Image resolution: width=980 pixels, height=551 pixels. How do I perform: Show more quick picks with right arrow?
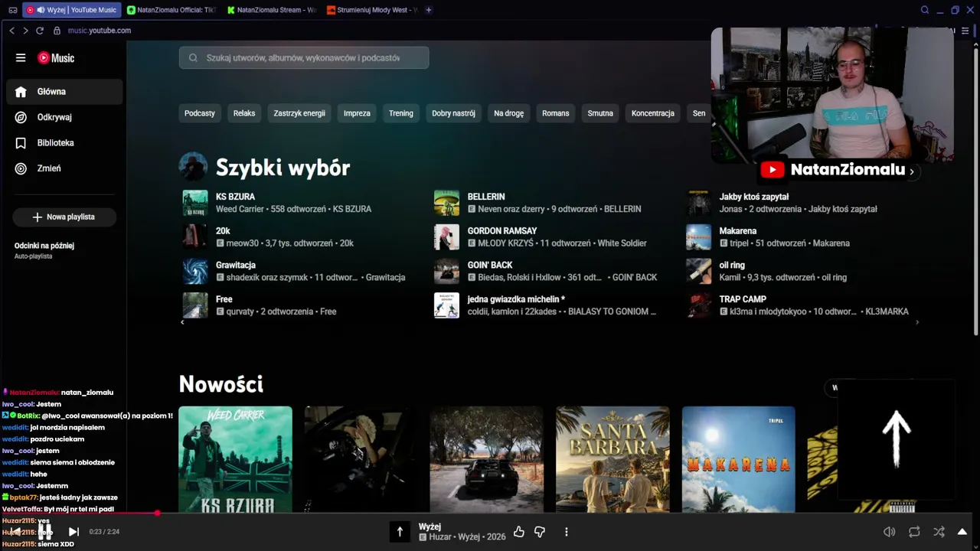[x=917, y=322]
